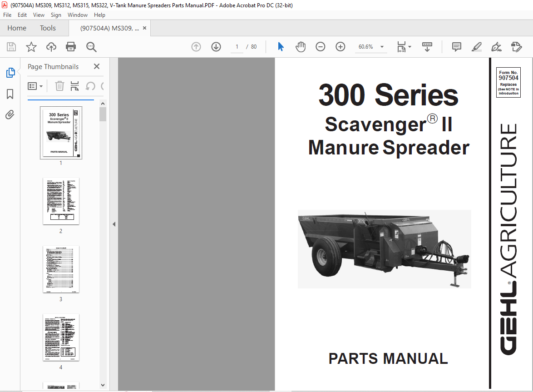The image size is (533, 392).
Task: Click the 'Manure Spreader' title text
Action: [389, 148]
